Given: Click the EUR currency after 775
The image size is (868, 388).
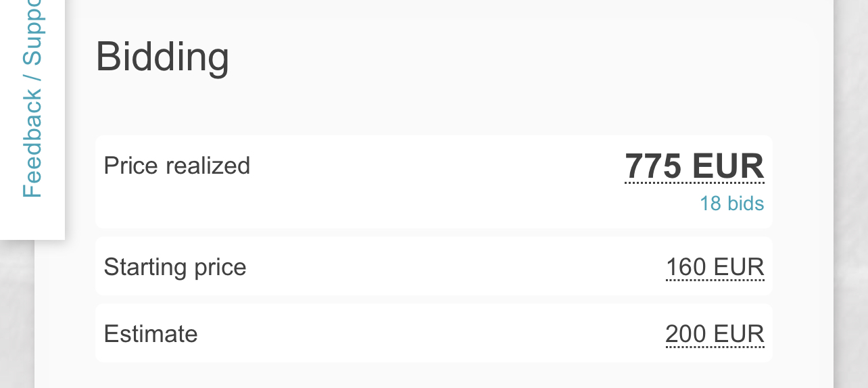Looking at the screenshot, I should (728, 166).
